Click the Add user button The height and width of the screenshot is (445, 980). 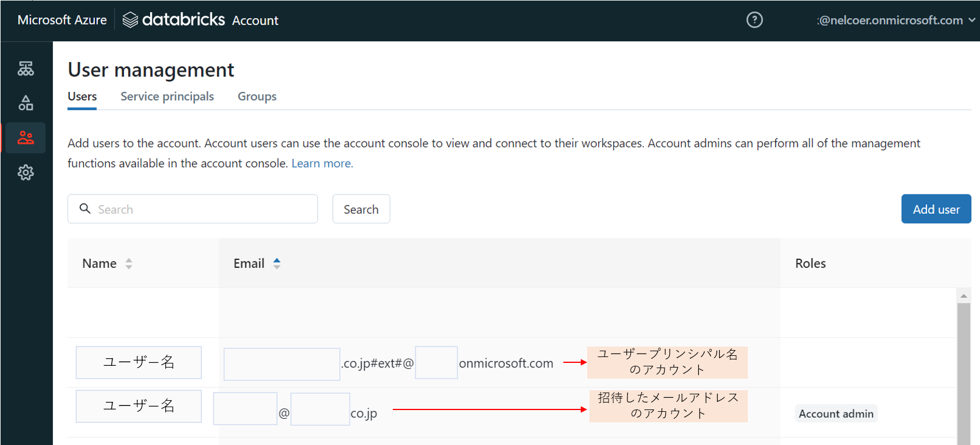936,209
